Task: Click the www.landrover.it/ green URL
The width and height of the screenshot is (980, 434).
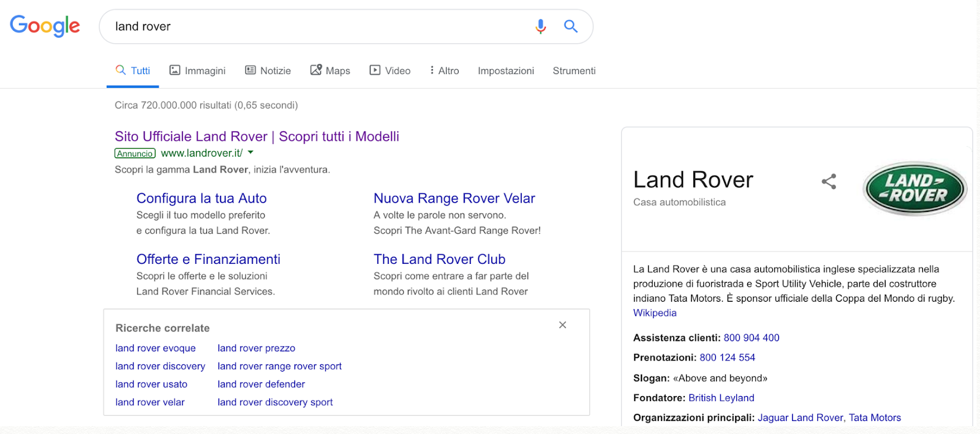Action: coord(202,153)
